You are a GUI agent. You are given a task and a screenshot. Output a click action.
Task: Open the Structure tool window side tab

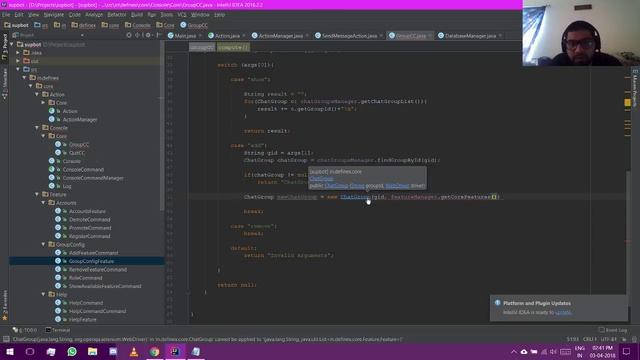point(4,84)
